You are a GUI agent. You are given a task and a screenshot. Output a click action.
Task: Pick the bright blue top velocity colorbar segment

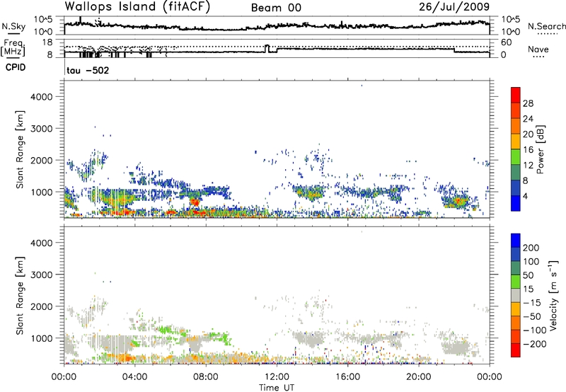coord(516,241)
